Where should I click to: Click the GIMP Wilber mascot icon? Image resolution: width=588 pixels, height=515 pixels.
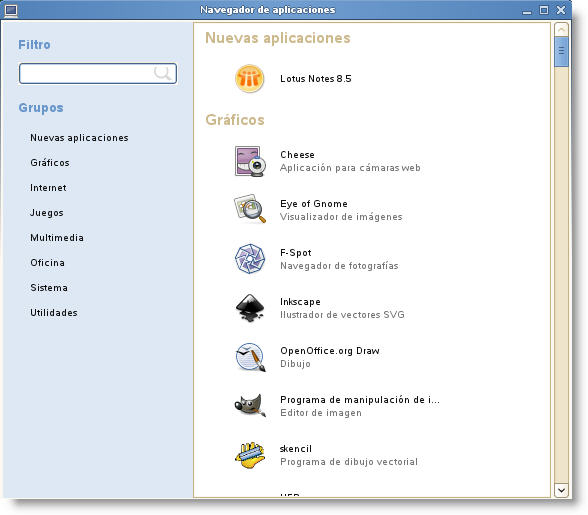tap(250, 405)
